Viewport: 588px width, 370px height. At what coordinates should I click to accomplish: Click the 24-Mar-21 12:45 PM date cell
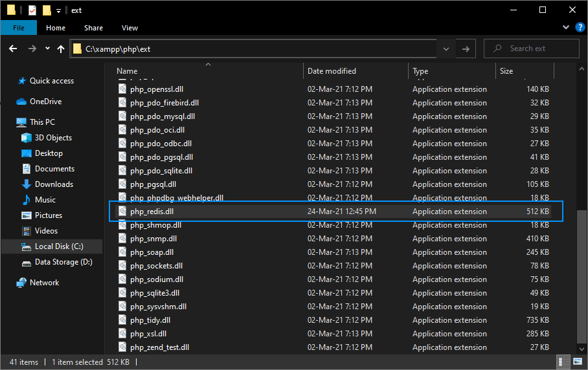342,212
